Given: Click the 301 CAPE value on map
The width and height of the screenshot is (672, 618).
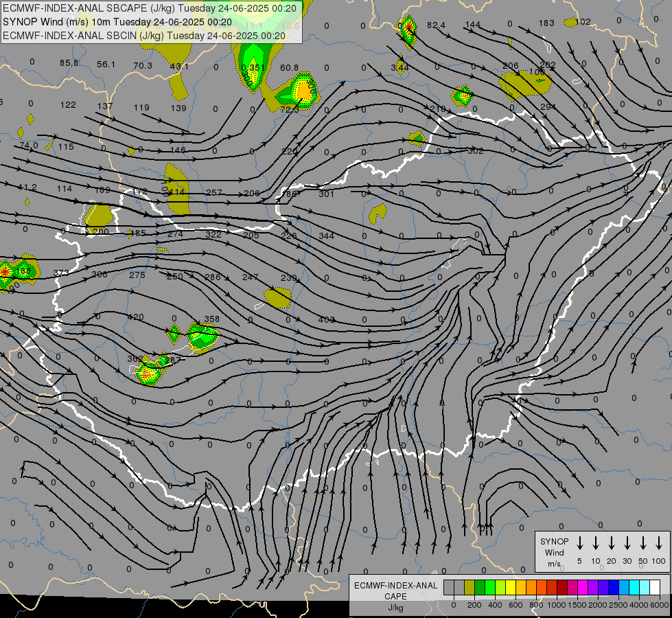Looking at the screenshot, I should pyautogui.click(x=326, y=194).
